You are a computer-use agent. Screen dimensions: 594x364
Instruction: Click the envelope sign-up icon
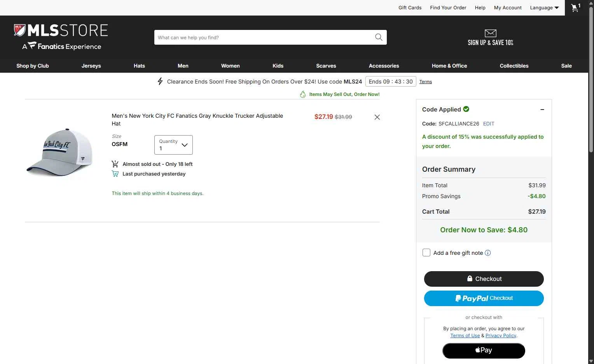(x=491, y=33)
